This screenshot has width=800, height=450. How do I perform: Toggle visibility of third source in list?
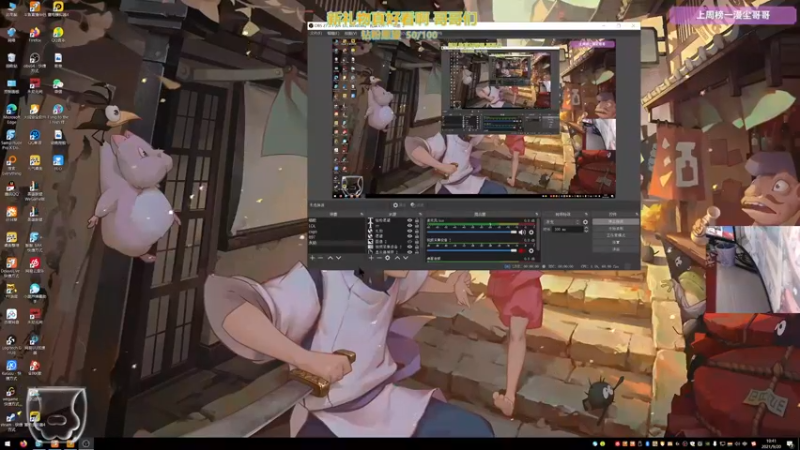pyautogui.click(x=410, y=231)
